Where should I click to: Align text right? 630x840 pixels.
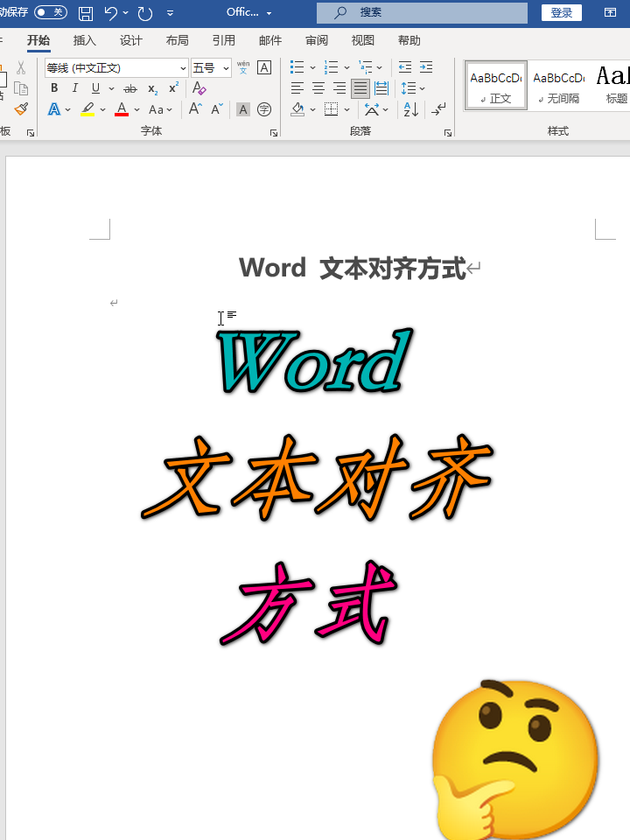tap(339, 88)
